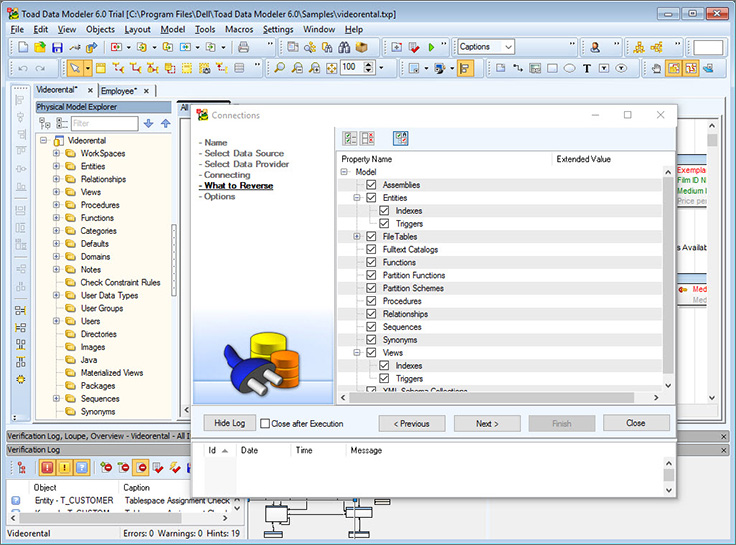
Task: Open the Model menu
Action: [x=173, y=29]
